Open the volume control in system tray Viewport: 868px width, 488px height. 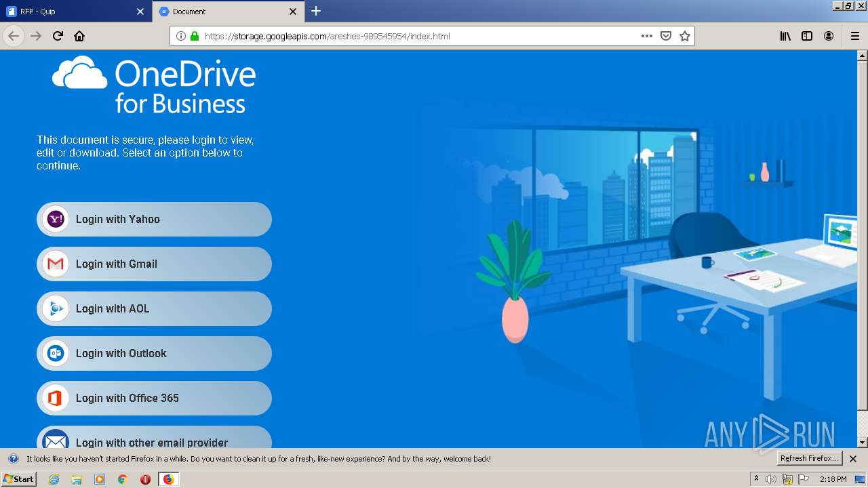pyautogui.click(x=771, y=479)
